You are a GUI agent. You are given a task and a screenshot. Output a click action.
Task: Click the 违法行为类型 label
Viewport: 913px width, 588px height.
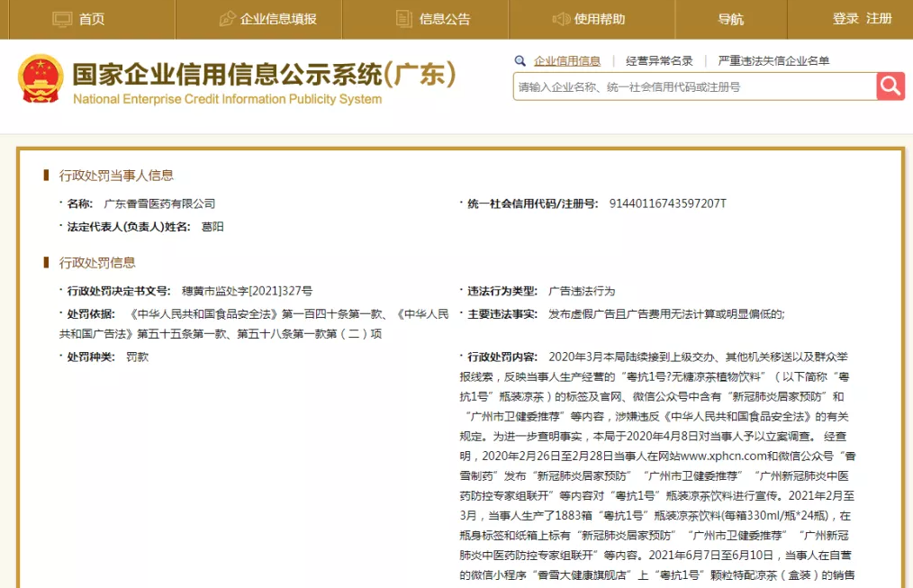pyautogui.click(x=502, y=291)
